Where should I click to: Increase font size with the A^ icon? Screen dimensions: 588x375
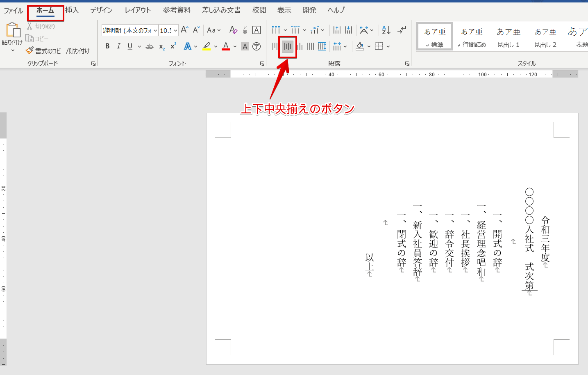pos(184,30)
